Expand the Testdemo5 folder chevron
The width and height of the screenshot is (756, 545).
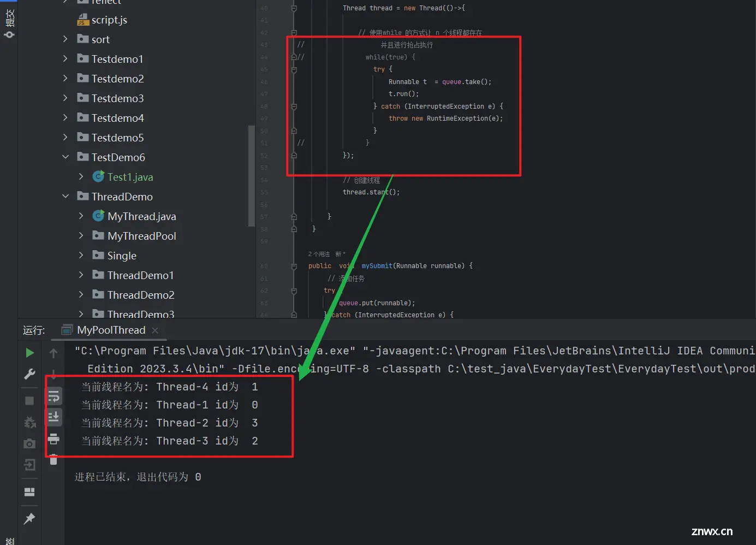[x=66, y=137]
